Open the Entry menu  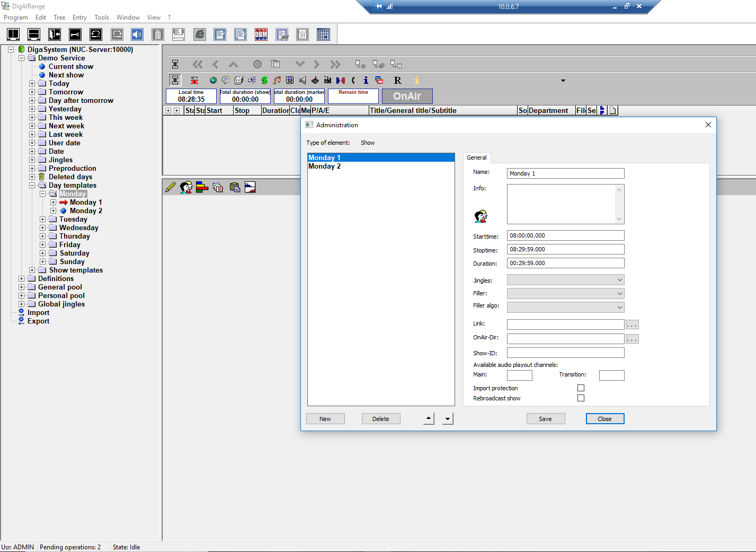79,17
